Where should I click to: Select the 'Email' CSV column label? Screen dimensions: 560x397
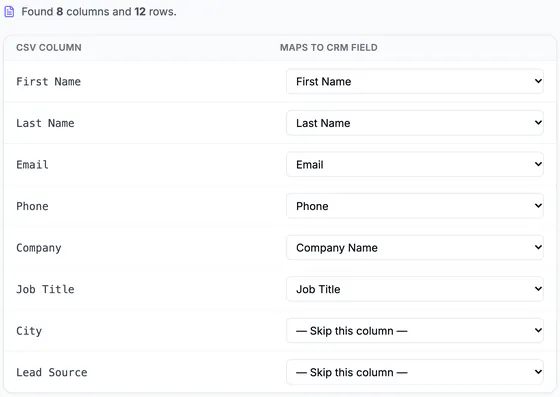(32, 165)
